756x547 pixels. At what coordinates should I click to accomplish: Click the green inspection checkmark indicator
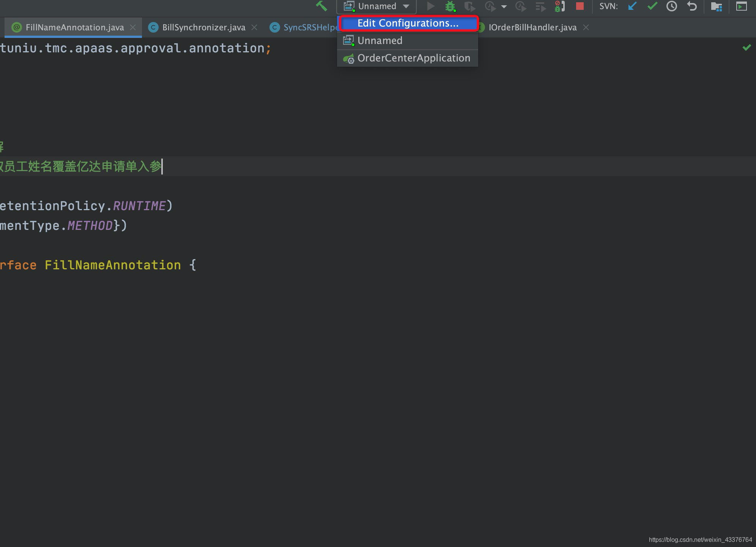[x=747, y=48]
